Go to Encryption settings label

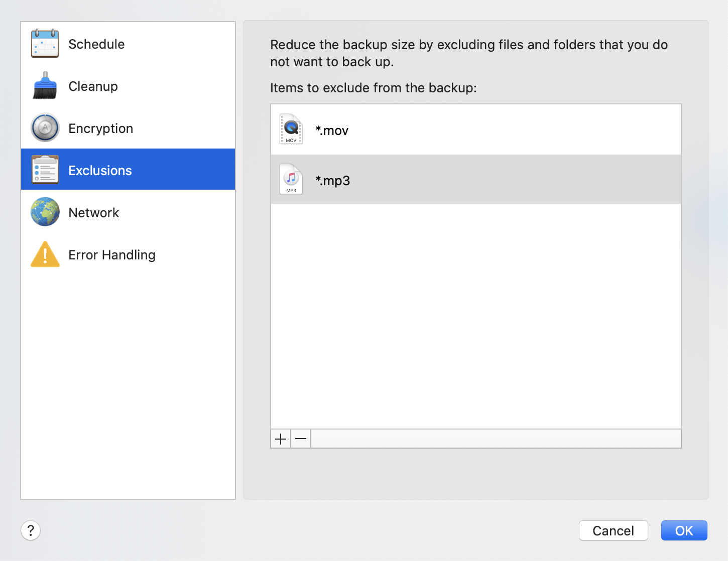tap(100, 128)
